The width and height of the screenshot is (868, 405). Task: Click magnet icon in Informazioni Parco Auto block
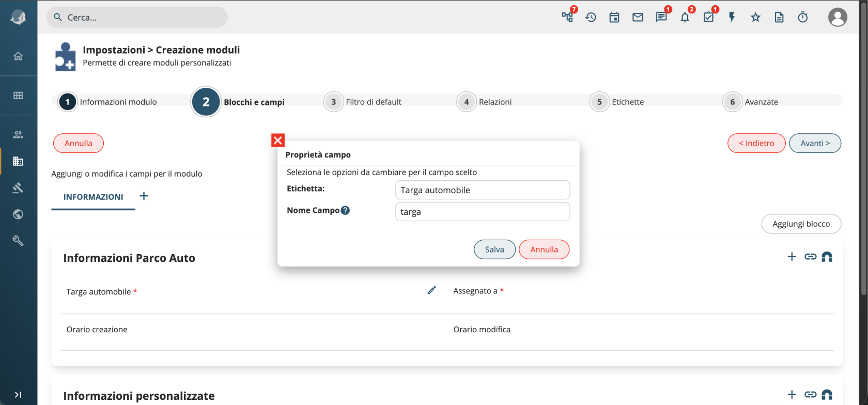click(827, 257)
